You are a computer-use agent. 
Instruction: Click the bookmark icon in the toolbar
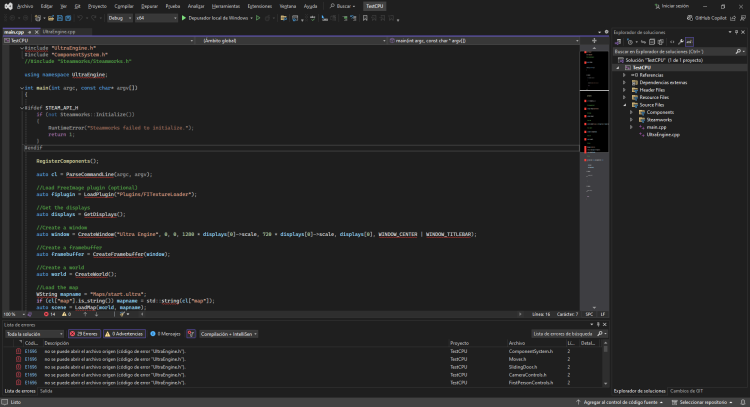[365, 18]
